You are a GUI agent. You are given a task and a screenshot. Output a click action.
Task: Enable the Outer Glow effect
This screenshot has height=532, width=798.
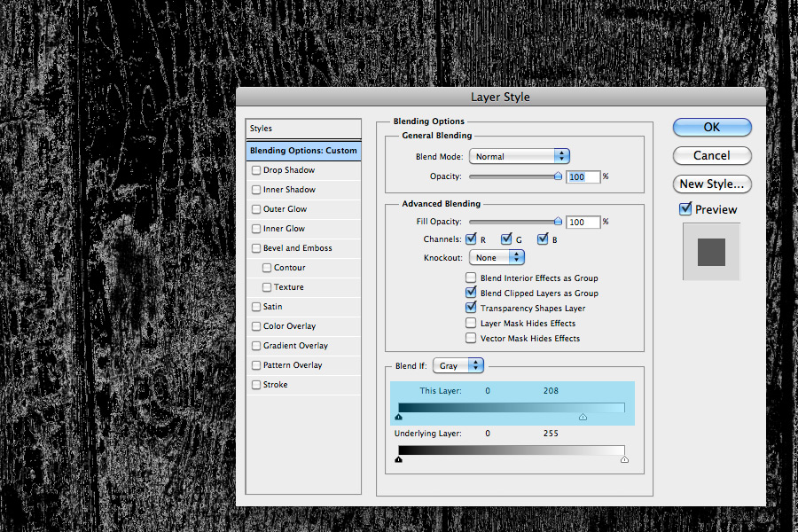coord(256,208)
